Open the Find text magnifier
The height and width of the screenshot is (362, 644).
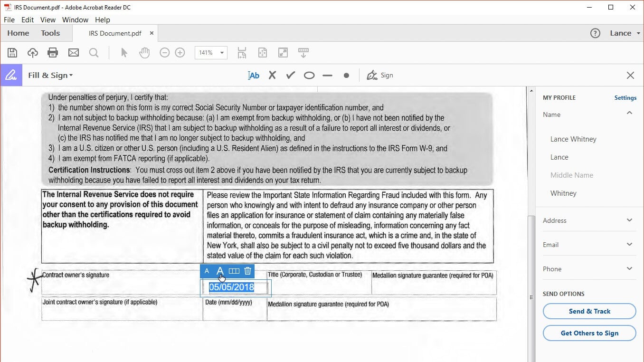(94, 53)
